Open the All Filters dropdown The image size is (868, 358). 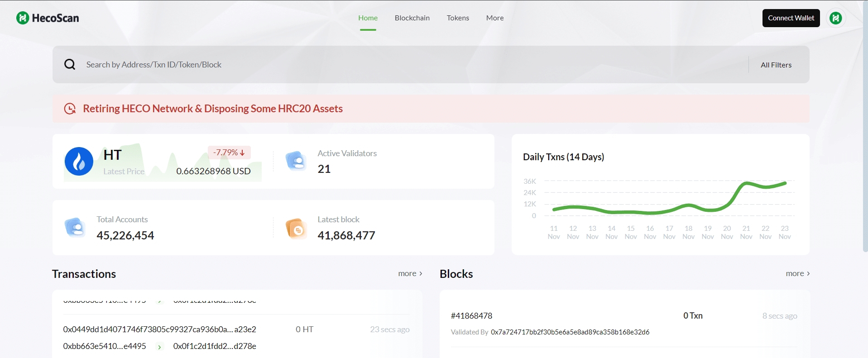pos(776,65)
